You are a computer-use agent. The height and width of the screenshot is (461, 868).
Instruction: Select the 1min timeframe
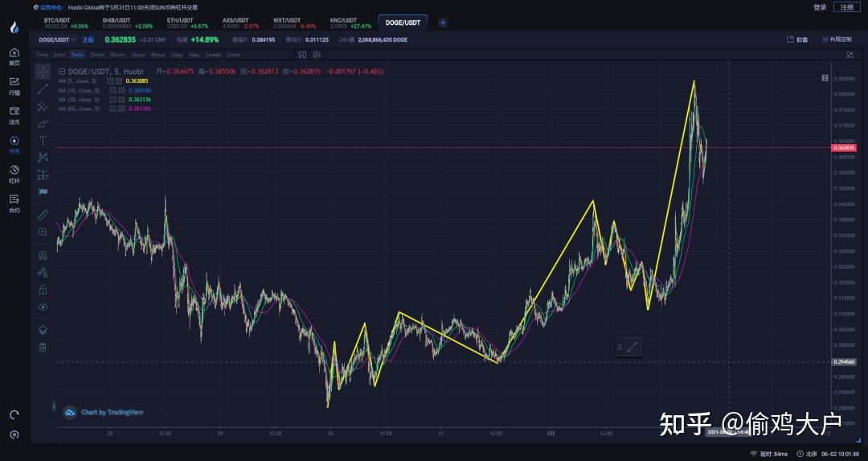point(59,55)
